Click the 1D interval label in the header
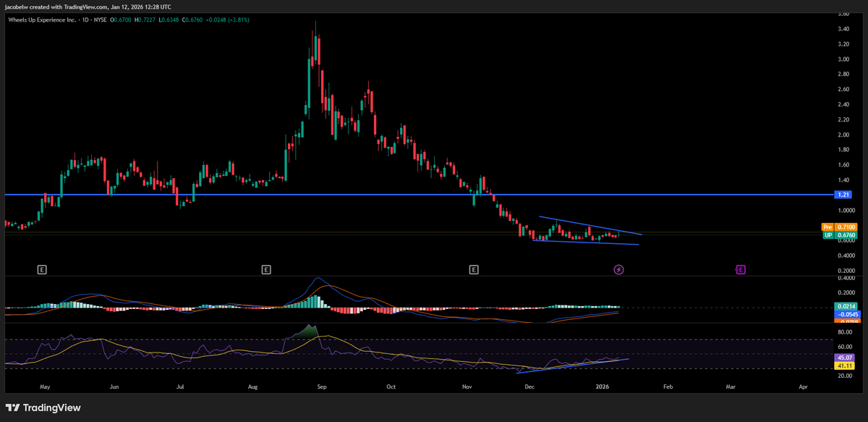The image size is (868, 422). pyautogui.click(x=86, y=20)
